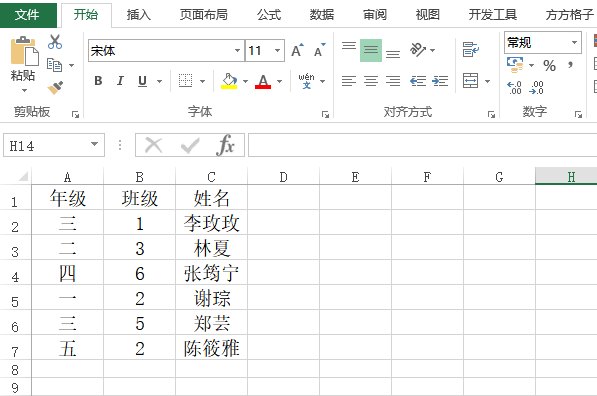Open 字体 font dialog launcher
Screen dimensions: 597x396
(325, 114)
